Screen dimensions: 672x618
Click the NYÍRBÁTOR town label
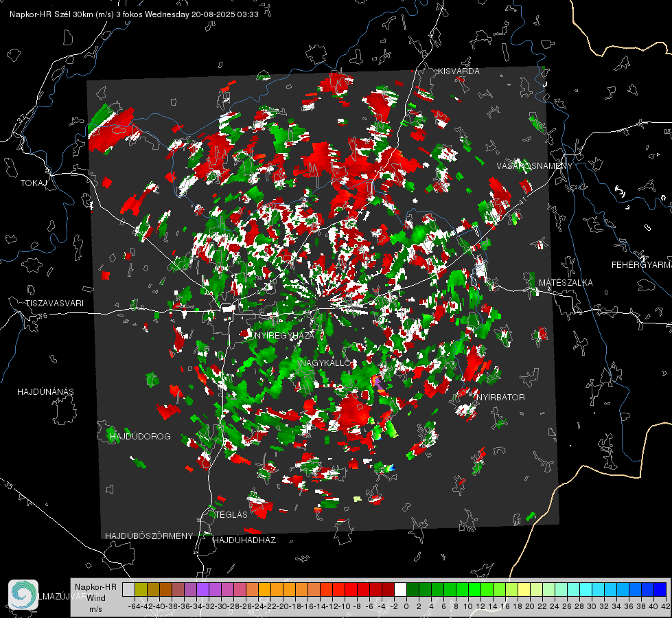tap(500, 398)
